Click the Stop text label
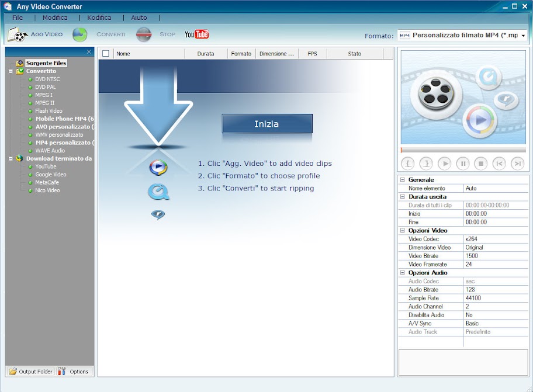Viewport: 533px width, 392px height. pos(167,34)
